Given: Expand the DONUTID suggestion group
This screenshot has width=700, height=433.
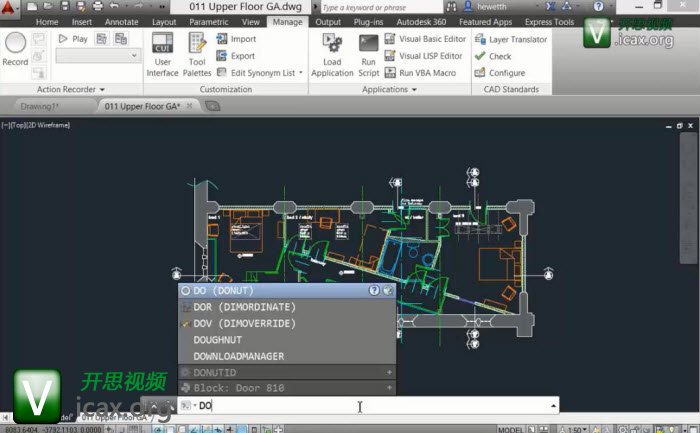Looking at the screenshot, I should coord(388,372).
